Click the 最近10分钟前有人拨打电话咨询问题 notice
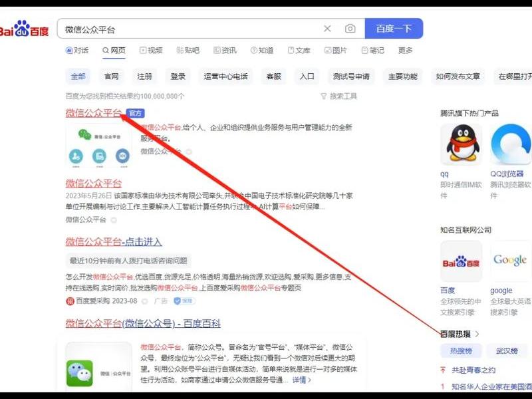 (128, 261)
